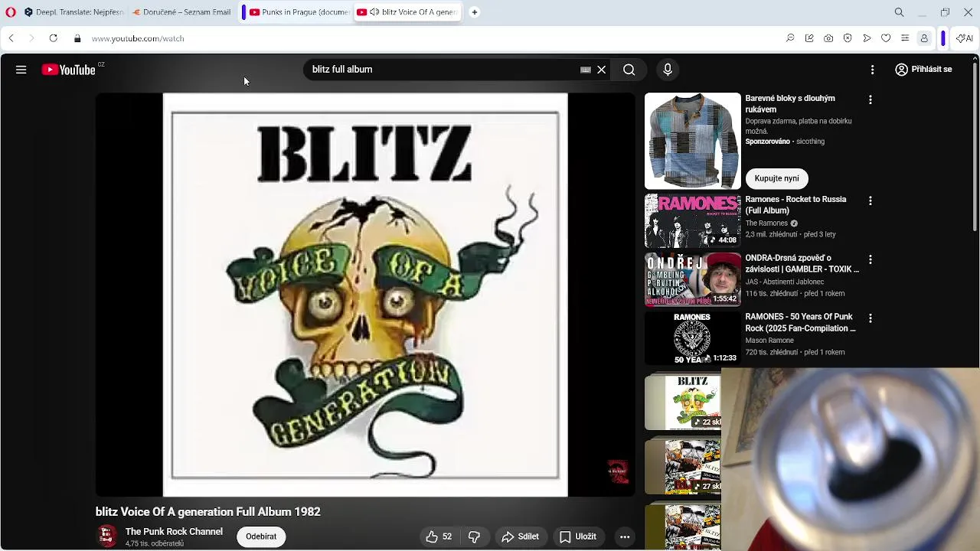
Task: Switch to DeepL Translate tab
Action: (73, 12)
